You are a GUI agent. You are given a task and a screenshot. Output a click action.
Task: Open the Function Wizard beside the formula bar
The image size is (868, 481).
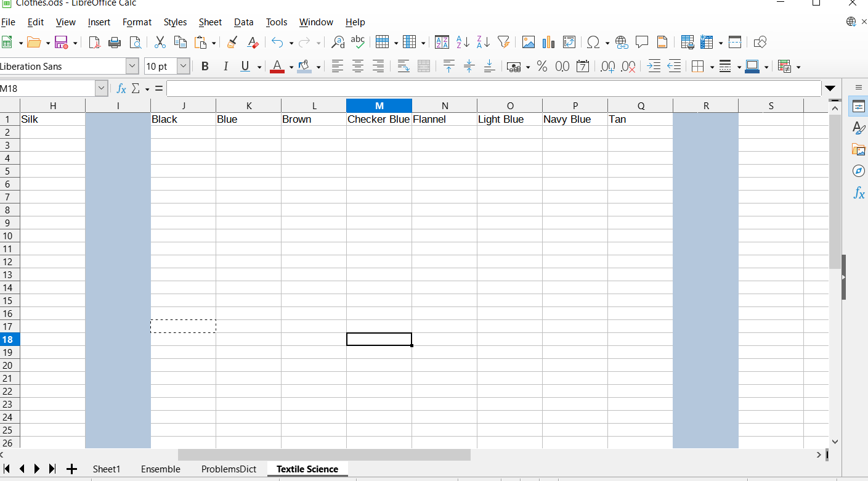click(121, 89)
